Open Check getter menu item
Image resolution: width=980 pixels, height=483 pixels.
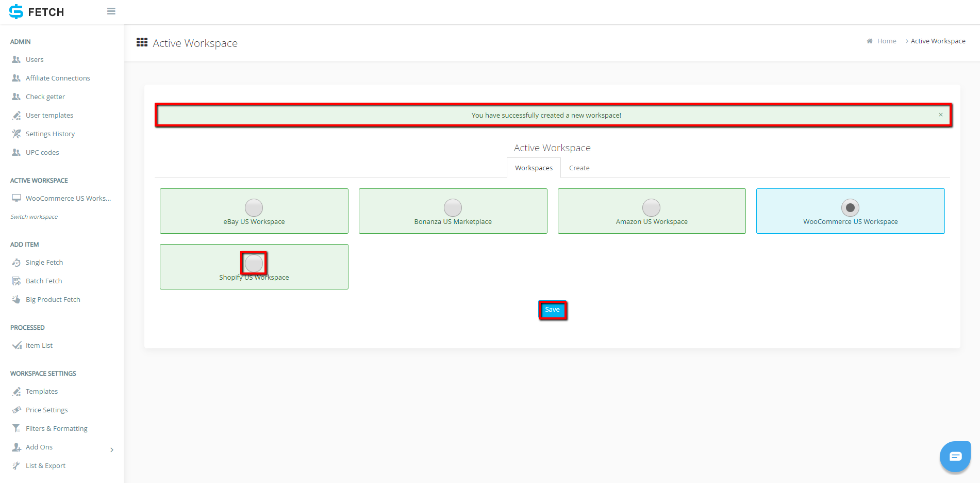click(45, 96)
